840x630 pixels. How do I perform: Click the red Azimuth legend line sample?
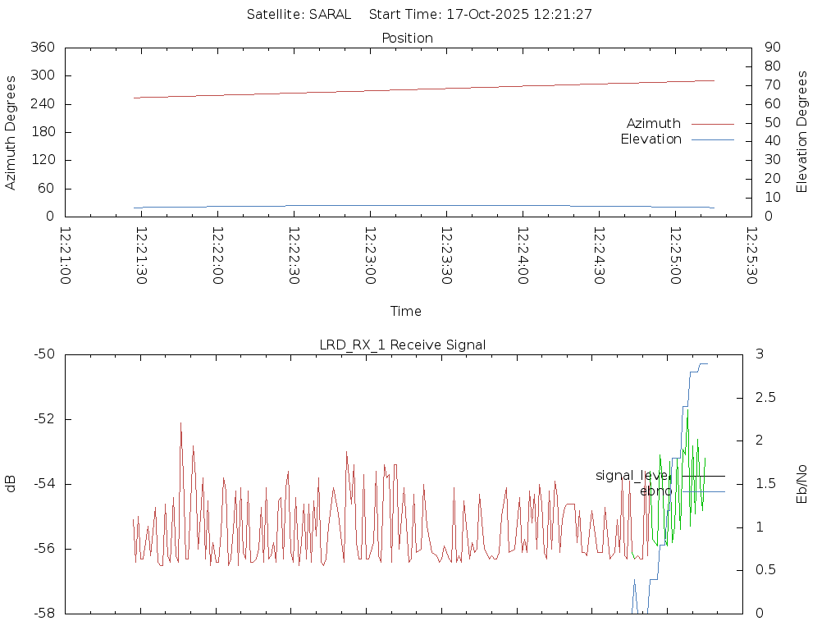tap(712, 124)
